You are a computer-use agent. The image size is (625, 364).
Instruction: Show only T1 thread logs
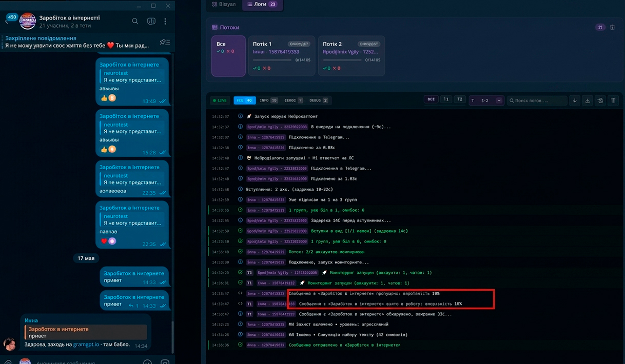(x=446, y=100)
